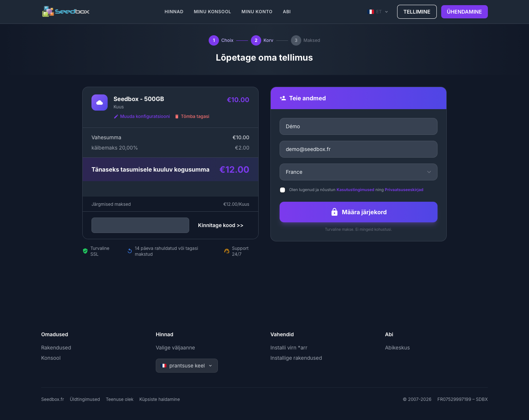Click the add-user icon in Teie andmed header
This screenshot has height=420, width=529.
[283, 98]
